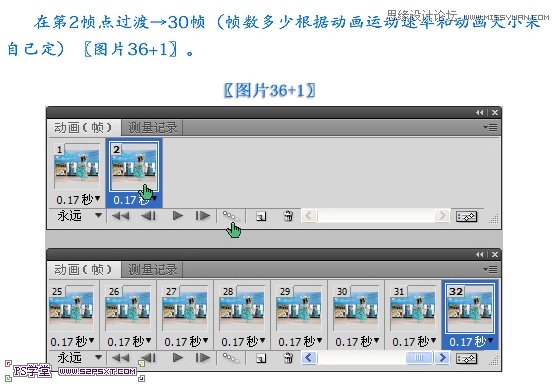Screen dimensions: 560x387
Task: Select frame 25 thumbnail
Action: coord(71,308)
